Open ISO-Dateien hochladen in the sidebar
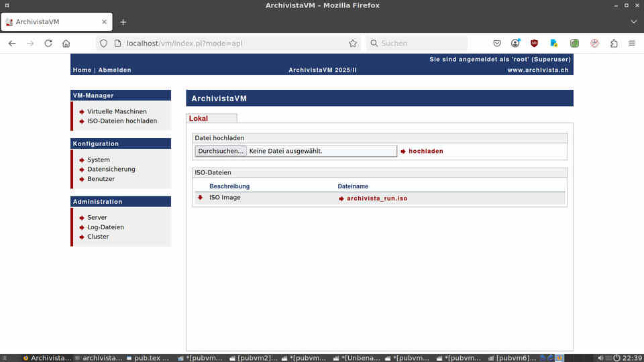 point(122,121)
